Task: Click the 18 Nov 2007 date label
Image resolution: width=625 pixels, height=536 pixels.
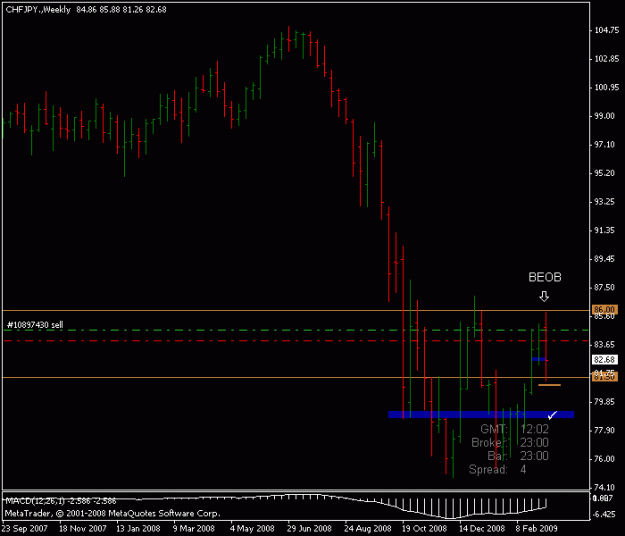Action: (83, 529)
